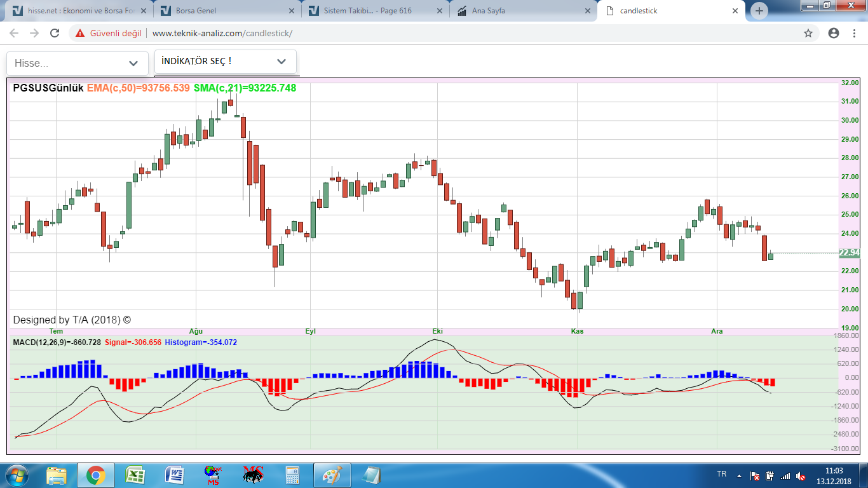This screenshot has width=868, height=488.
Task: Open Calculator from the taskbar
Action: (292, 475)
